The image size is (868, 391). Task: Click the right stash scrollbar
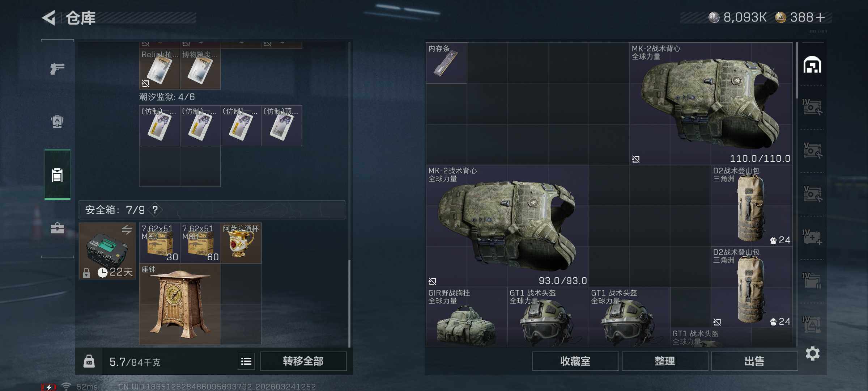(797, 71)
